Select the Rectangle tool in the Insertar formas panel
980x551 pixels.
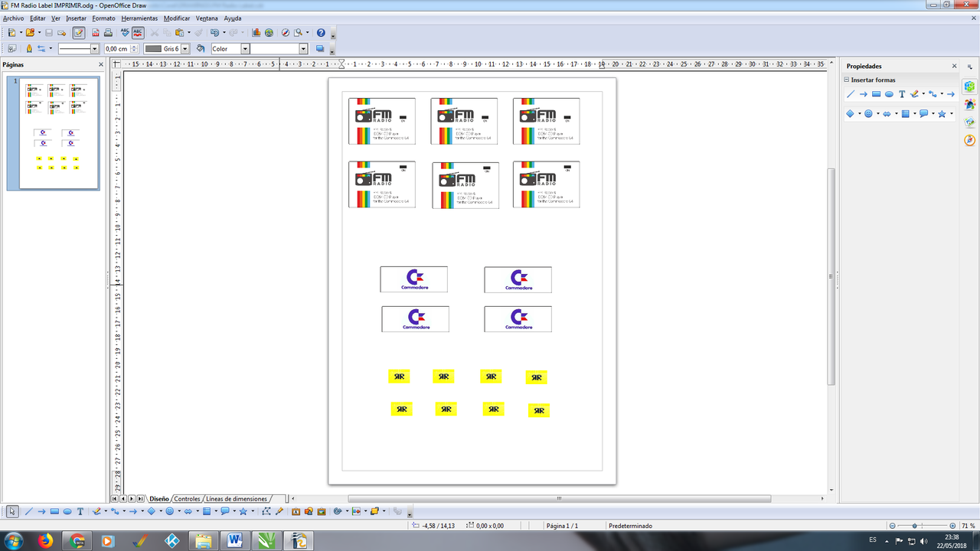(875, 93)
